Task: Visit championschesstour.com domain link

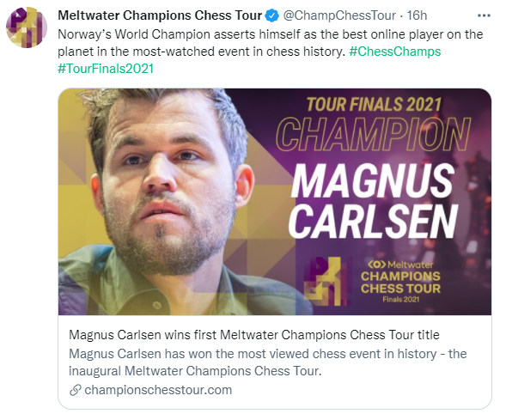Action: 158,390
